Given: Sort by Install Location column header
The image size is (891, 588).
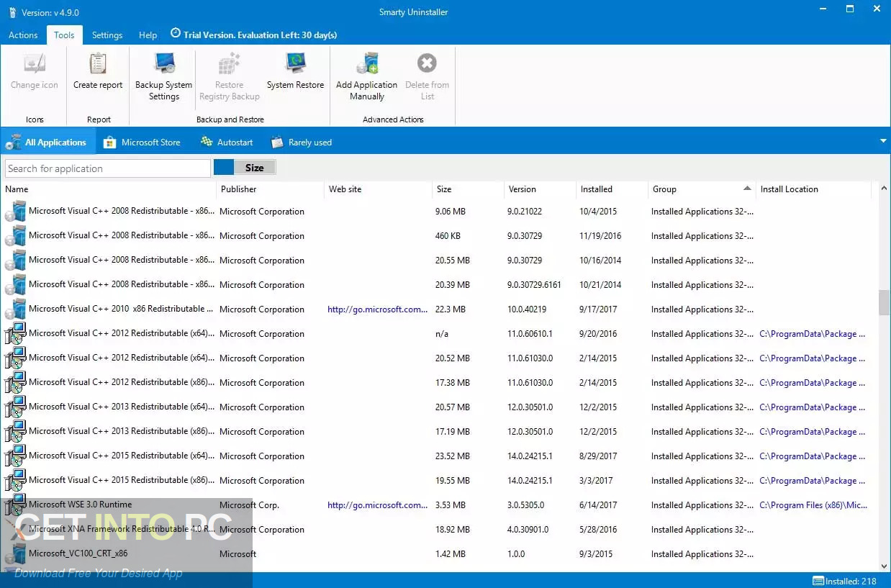Looking at the screenshot, I should click(x=813, y=189).
